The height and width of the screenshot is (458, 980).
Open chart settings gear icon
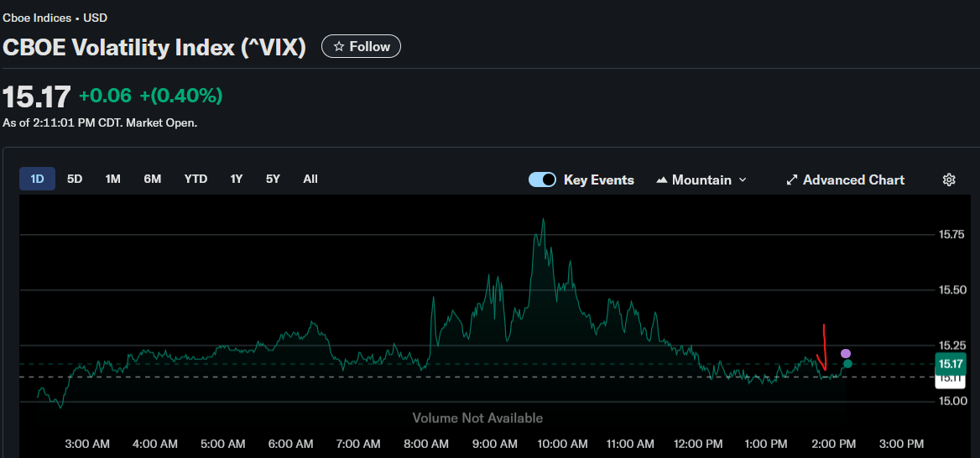949,180
